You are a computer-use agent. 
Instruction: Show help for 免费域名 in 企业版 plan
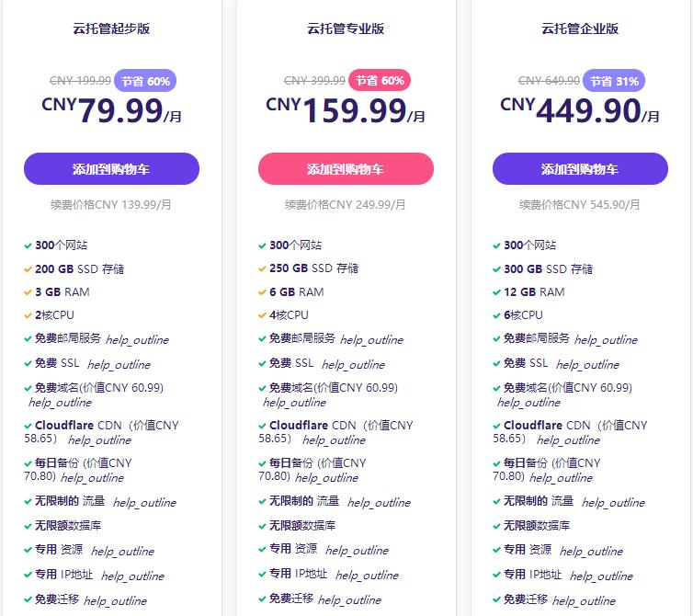528,403
